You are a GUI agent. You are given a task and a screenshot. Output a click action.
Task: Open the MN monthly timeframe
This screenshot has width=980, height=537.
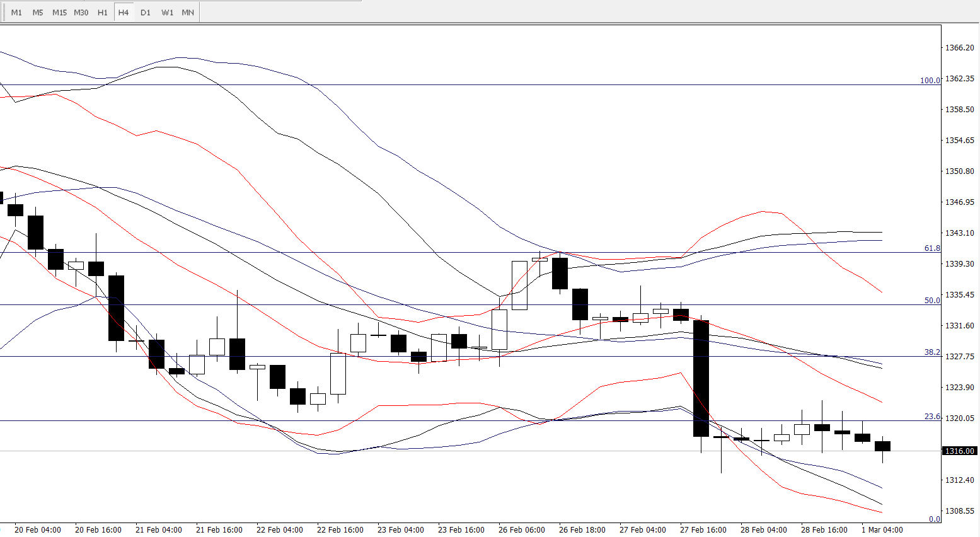188,13
